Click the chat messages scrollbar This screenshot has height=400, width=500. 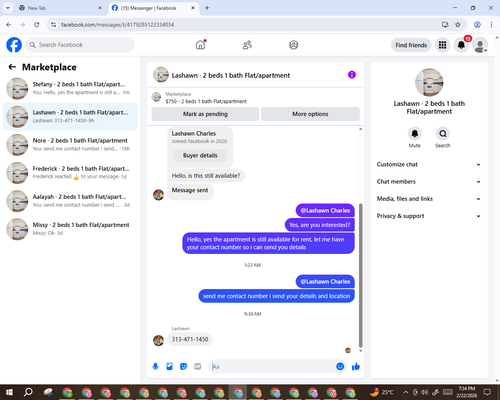(x=360, y=275)
